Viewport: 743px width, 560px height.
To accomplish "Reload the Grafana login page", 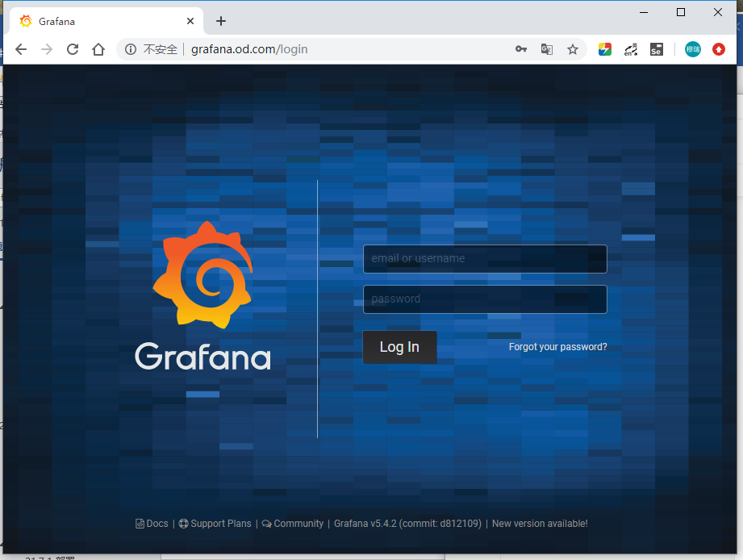I will tap(73, 49).
